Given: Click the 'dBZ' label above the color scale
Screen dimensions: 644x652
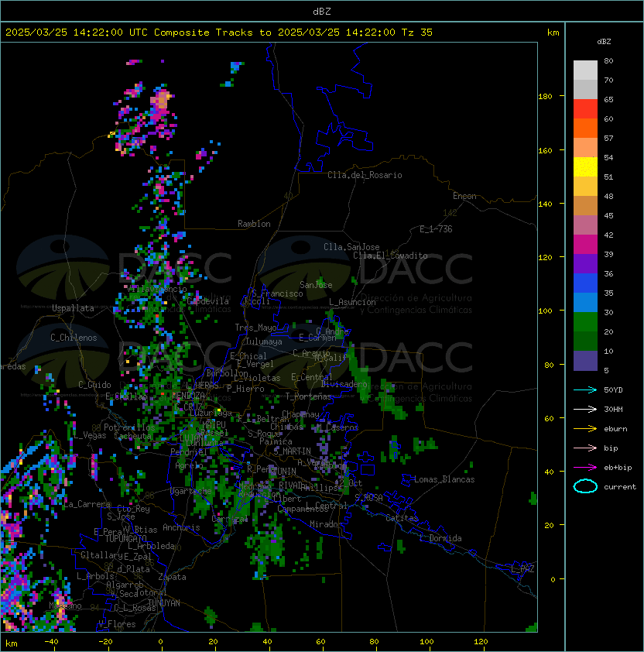Looking at the screenshot, I should [604, 42].
